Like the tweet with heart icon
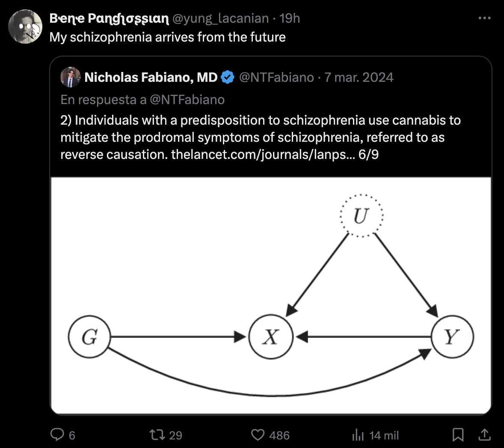Image resolution: width=504 pixels, height=448 pixels. [x=258, y=435]
